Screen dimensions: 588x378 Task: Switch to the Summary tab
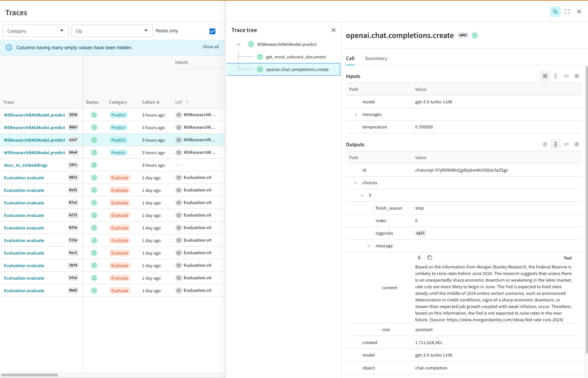coord(376,59)
